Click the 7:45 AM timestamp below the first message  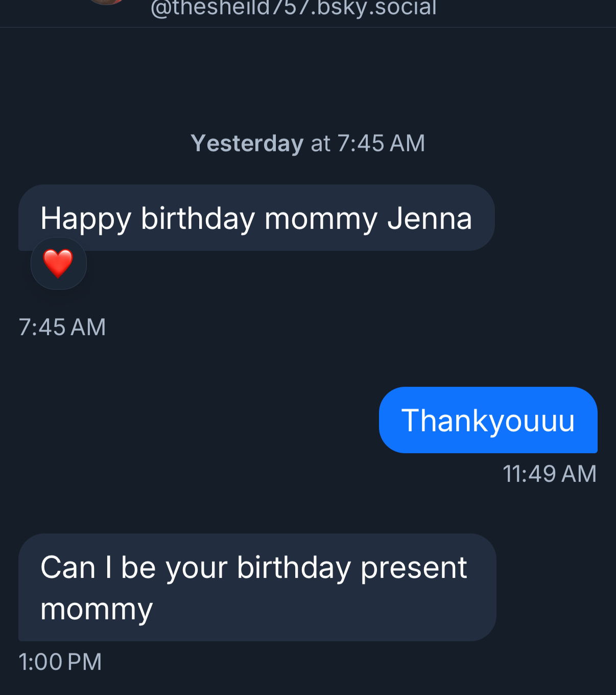(x=62, y=327)
